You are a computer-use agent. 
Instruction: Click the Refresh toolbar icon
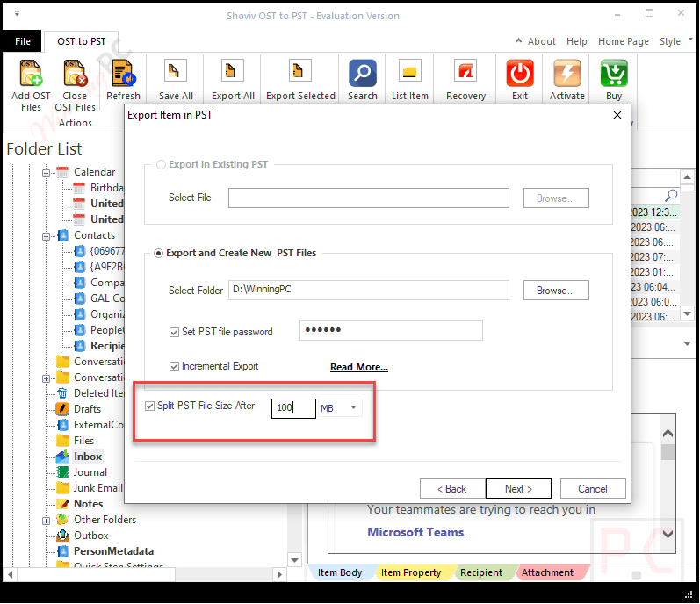[x=123, y=74]
